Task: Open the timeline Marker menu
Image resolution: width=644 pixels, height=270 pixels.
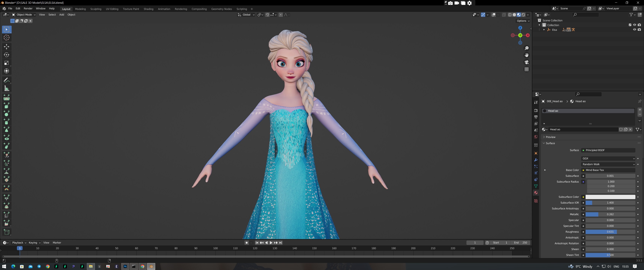Action: [57, 243]
